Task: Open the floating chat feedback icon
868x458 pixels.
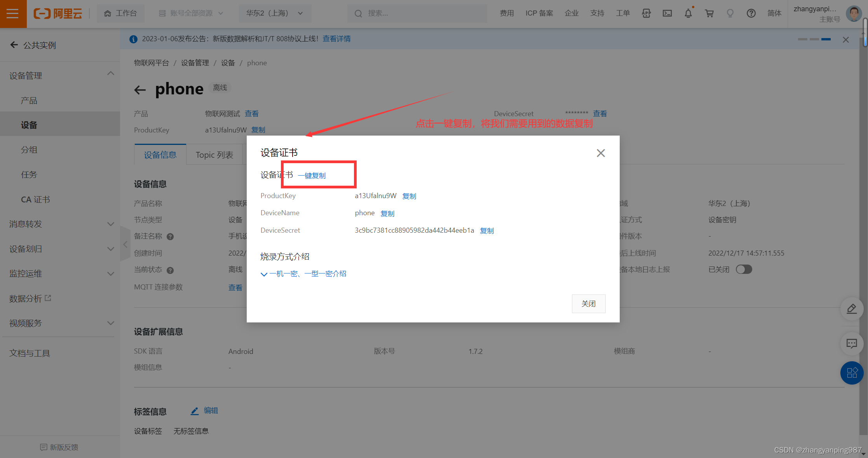Action: [x=852, y=343]
